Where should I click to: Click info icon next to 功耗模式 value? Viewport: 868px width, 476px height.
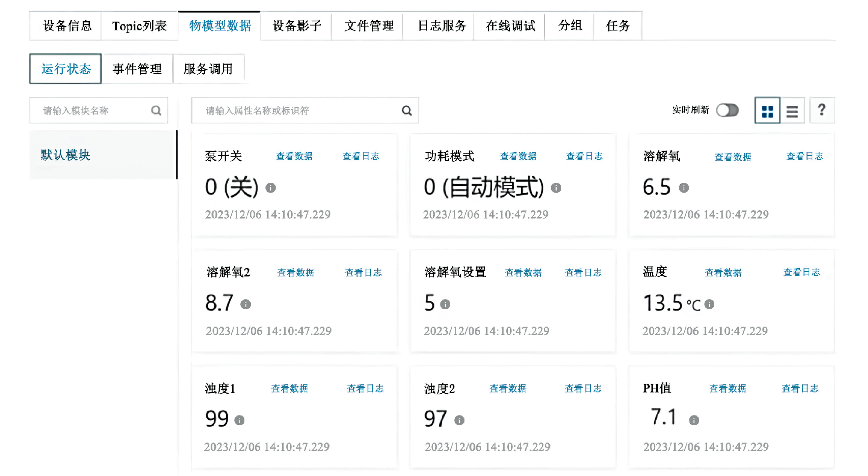[x=556, y=187]
